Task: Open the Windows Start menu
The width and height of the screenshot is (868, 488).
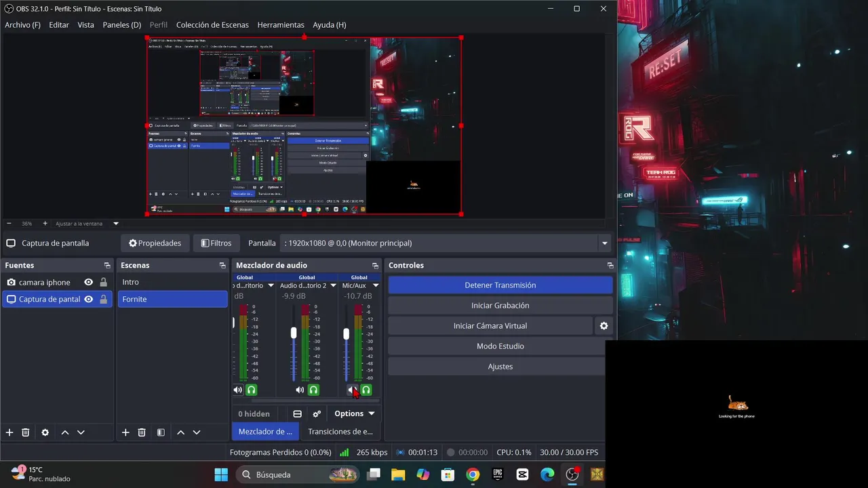Action: tap(221, 474)
